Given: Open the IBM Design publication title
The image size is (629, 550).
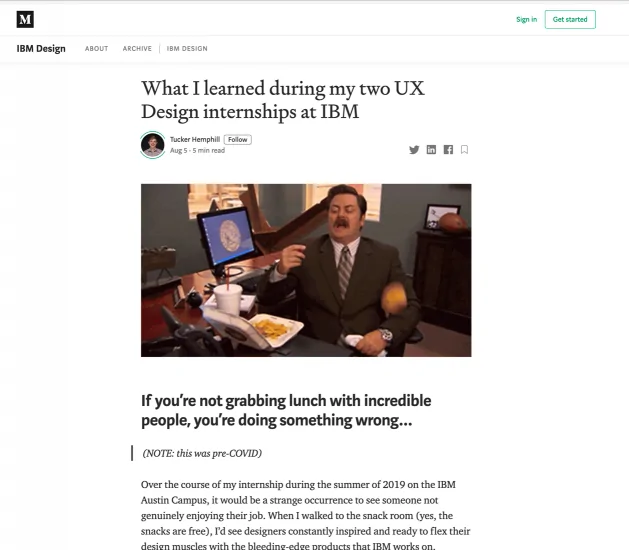Looking at the screenshot, I should (x=41, y=49).
